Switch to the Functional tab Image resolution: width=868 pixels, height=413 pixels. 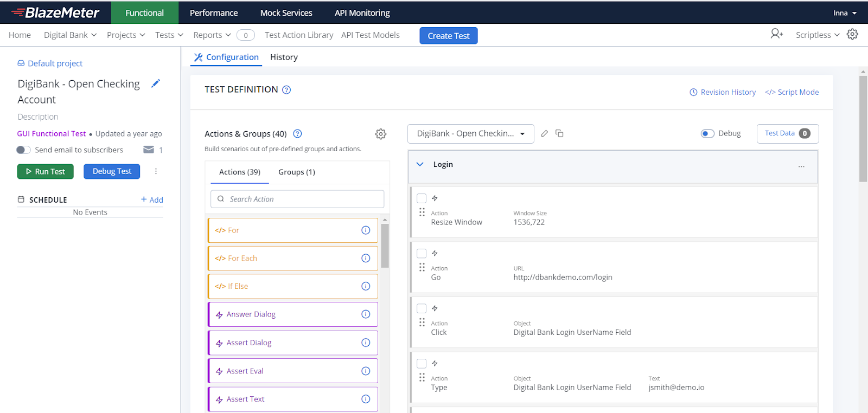pyautogui.click(x=144, y=13)
